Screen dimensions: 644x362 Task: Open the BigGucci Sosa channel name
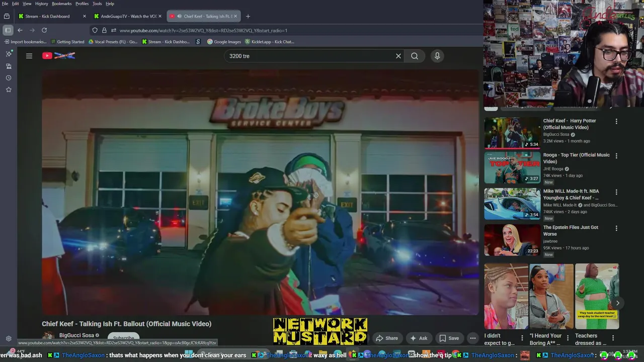point(76,335)
